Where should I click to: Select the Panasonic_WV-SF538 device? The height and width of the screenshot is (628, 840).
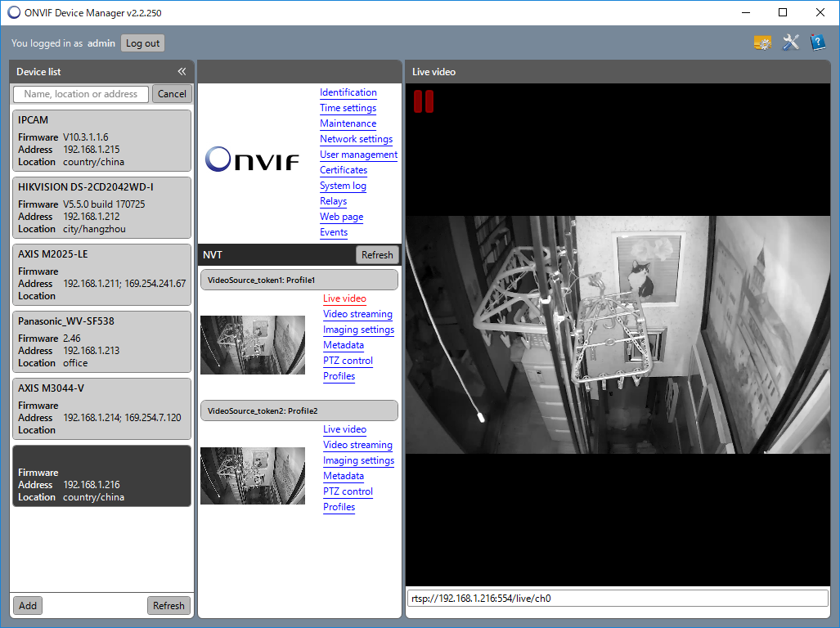point(101,342)
